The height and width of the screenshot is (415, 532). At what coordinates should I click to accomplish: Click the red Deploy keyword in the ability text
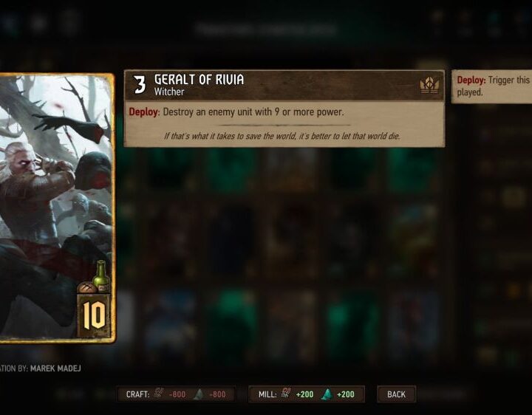click(x=144, y=112)
